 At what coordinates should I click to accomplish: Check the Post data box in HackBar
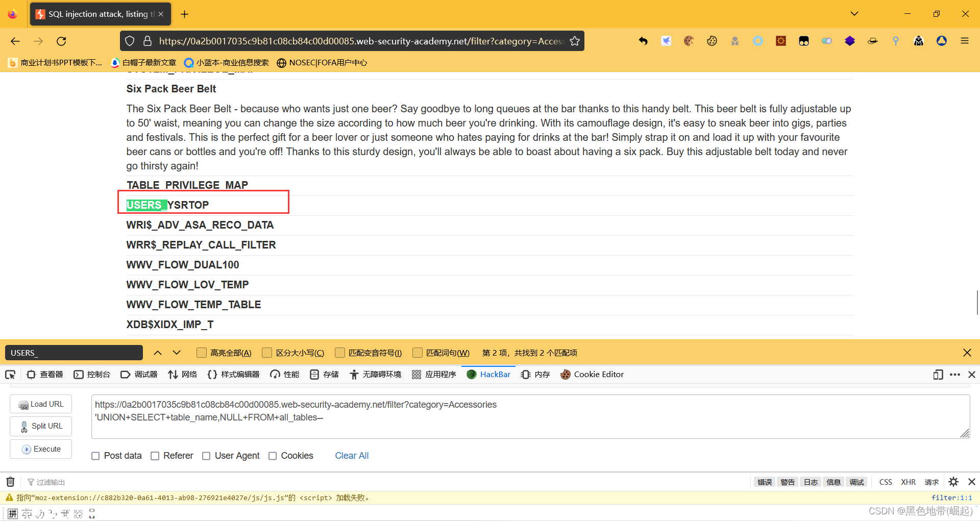coord(95,456)
